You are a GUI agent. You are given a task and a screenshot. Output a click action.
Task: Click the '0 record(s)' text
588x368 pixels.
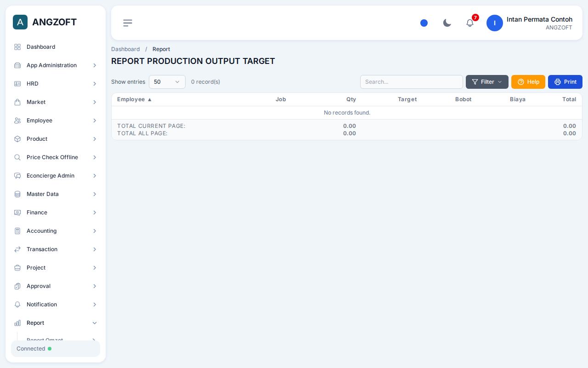(x=205, y=82)
